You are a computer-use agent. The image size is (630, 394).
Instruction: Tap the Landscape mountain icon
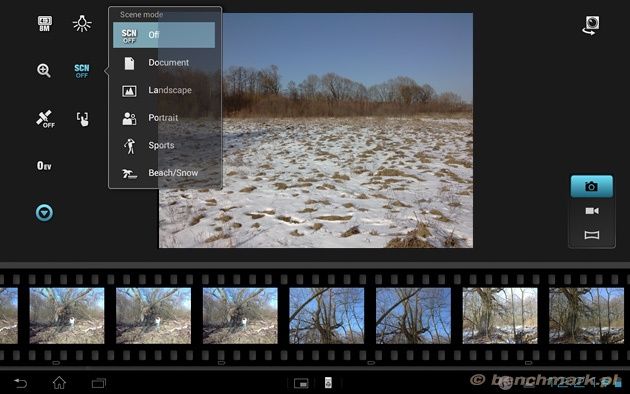[129, 91]
